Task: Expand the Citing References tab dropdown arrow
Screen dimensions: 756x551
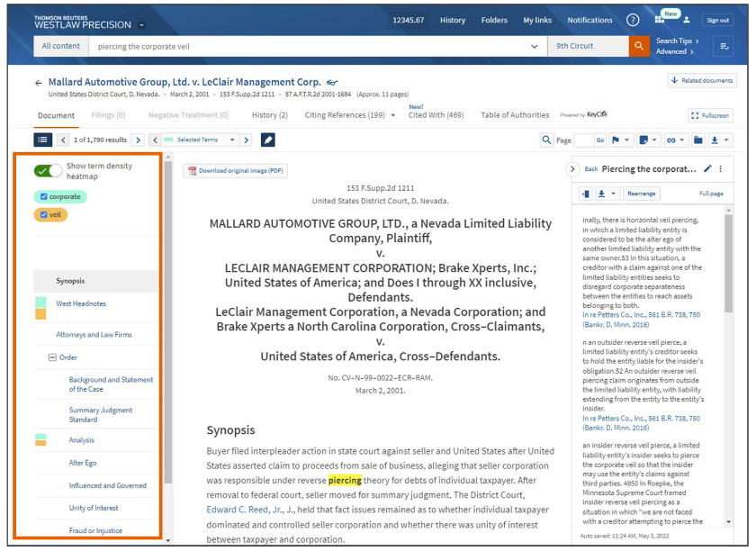Action: point(393,115)
